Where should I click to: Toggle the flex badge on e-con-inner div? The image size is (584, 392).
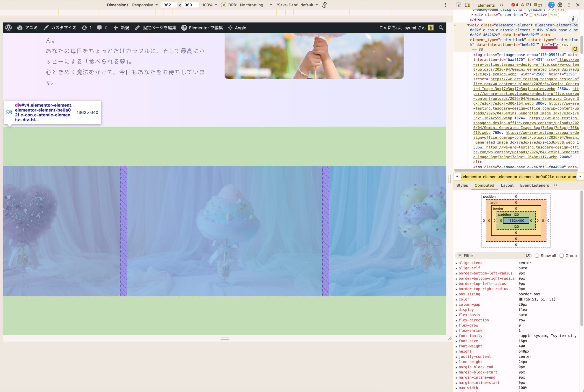(x=553, y=15)
